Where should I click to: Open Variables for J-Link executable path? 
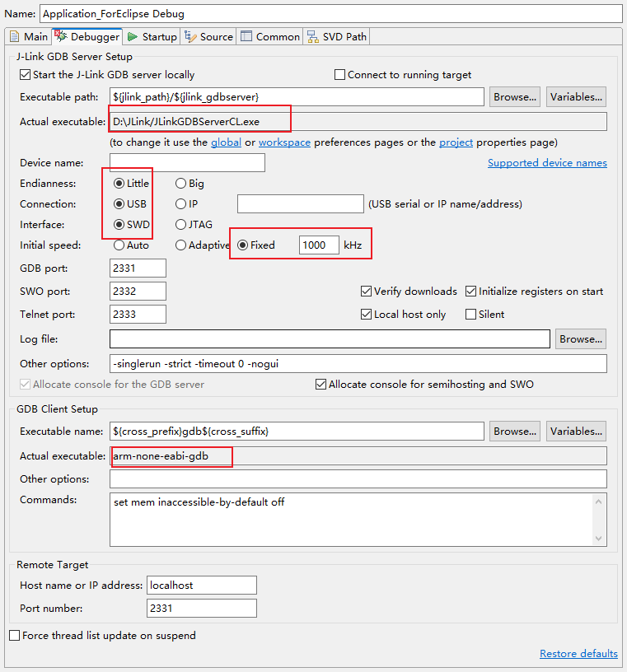[x=576, y=97]
